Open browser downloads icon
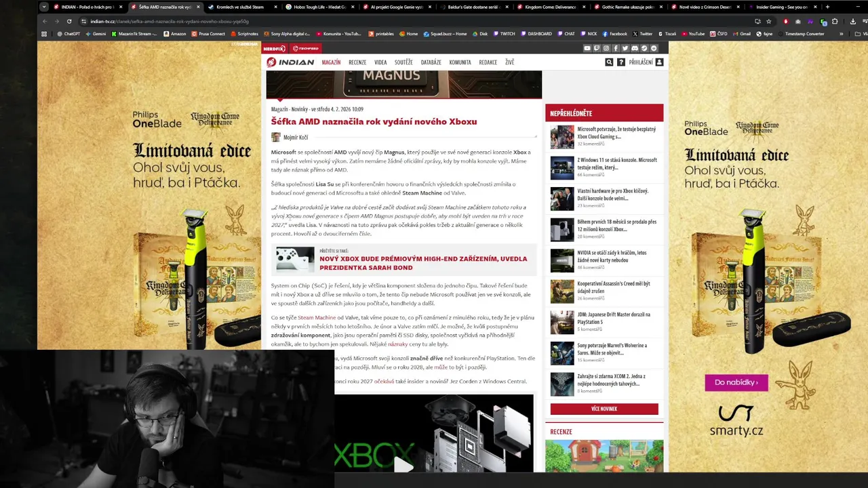This screenshot has width=868, height=488. click(852, 21)
